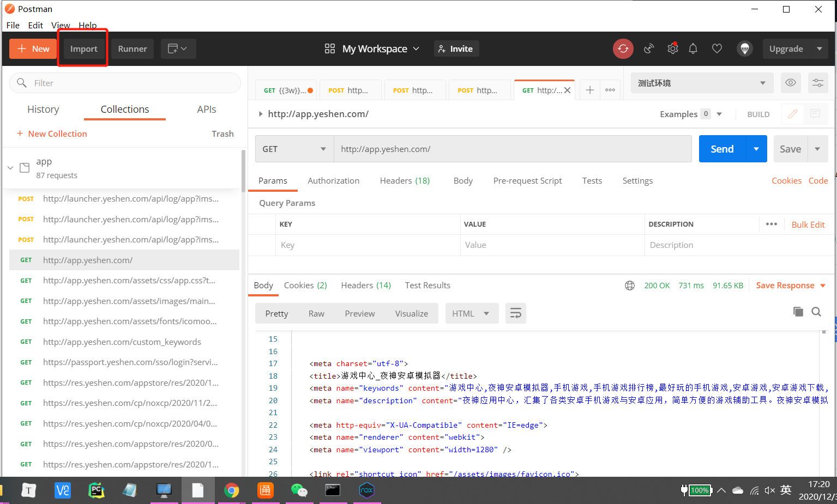Open the notifications bell

pyautogui.click(x=693, y=48)
